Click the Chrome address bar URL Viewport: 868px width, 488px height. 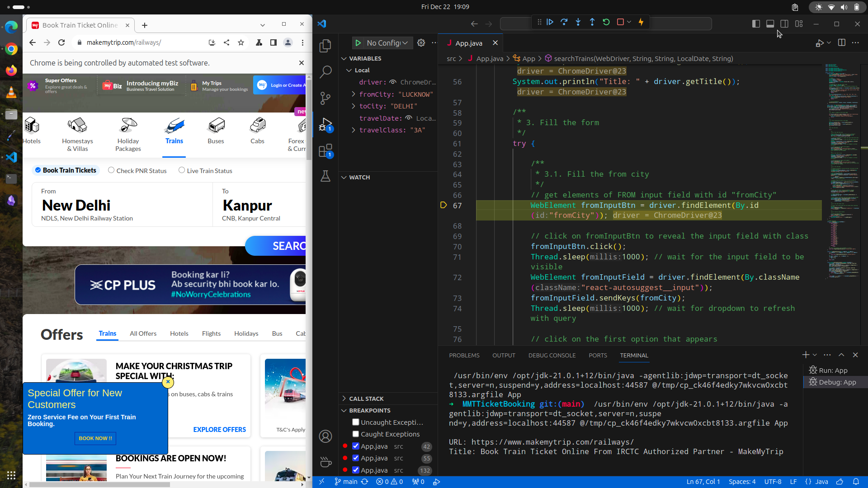(x=124, y=42)
